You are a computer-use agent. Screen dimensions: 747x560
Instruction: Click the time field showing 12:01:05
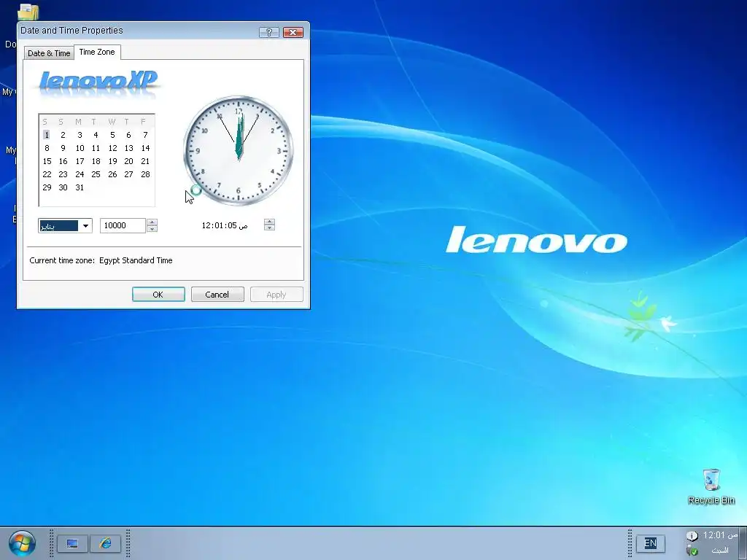pyautogui.click(x=225, y=226)
